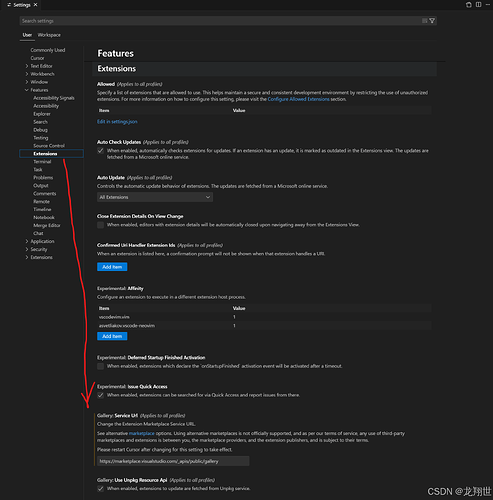493x500 pixels.
Task: Collapse the Features tree section
Action: (27, 90)
